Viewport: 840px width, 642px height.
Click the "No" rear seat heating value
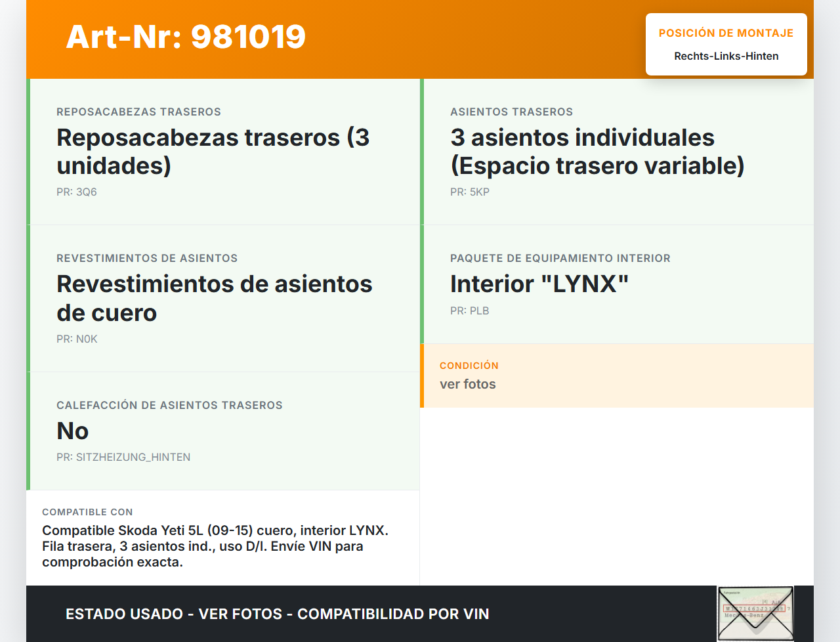[73, 431]
